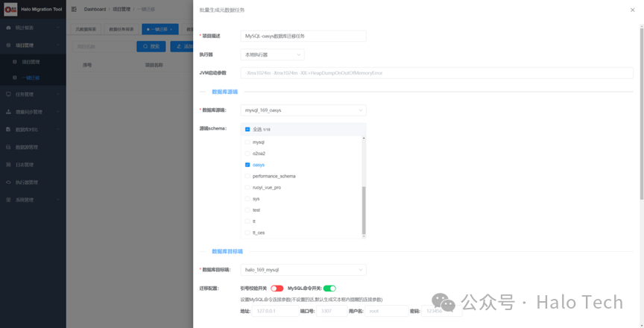Close the 批量生成元数据任务 drawer
The image size is (644, 328).
[633, 10]
